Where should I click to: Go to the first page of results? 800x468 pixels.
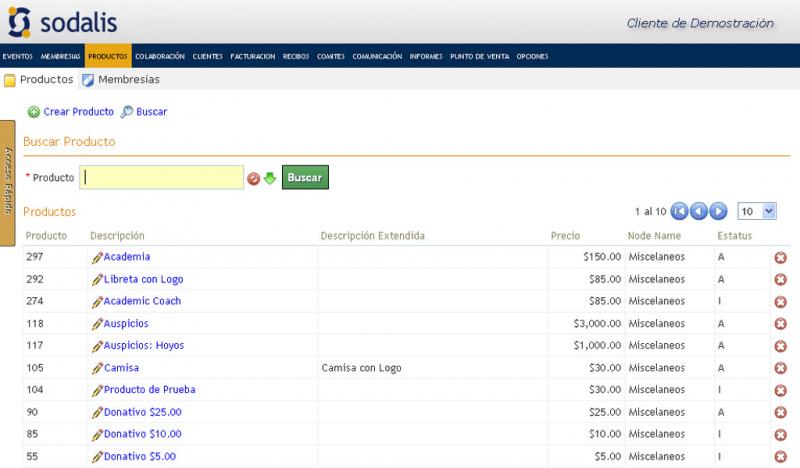click(x=680, y=211)
